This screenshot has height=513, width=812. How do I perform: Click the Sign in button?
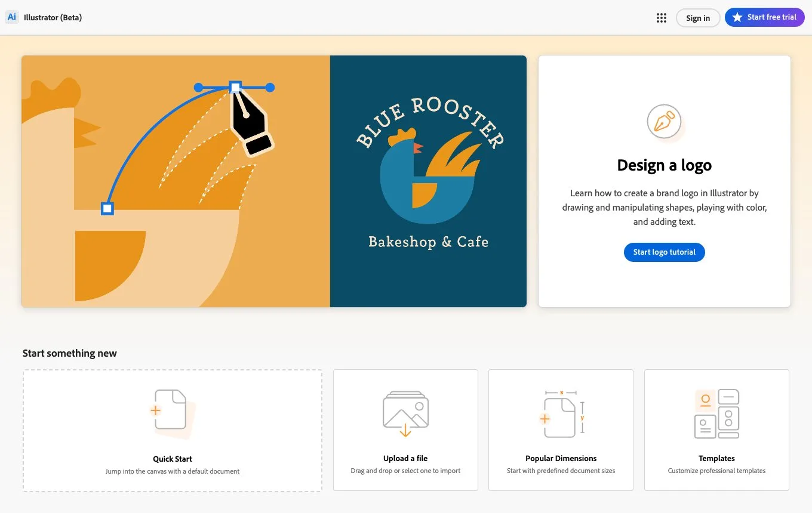(x=698, y=18)
